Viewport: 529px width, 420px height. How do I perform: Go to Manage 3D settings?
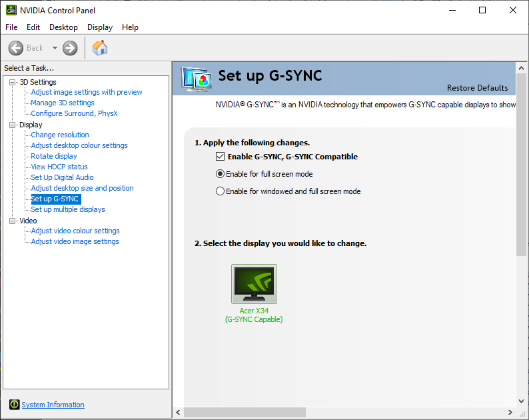[x=63, y=103]
